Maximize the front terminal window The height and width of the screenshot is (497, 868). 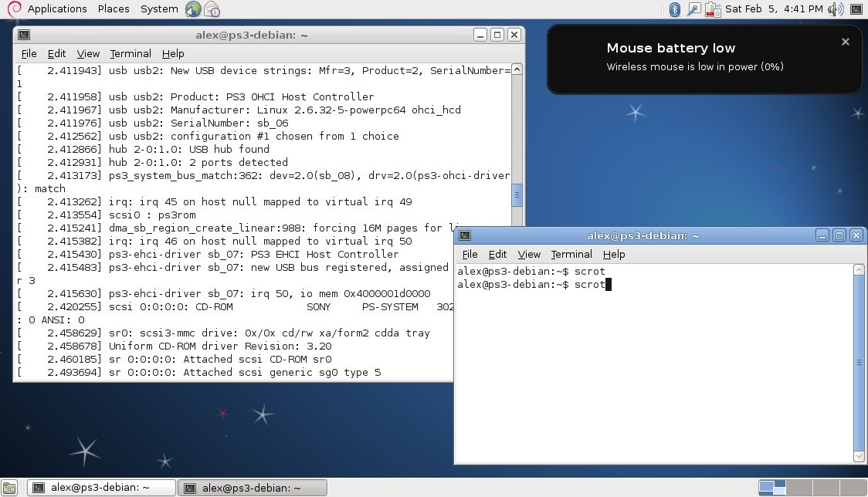[x=839, y=235]
